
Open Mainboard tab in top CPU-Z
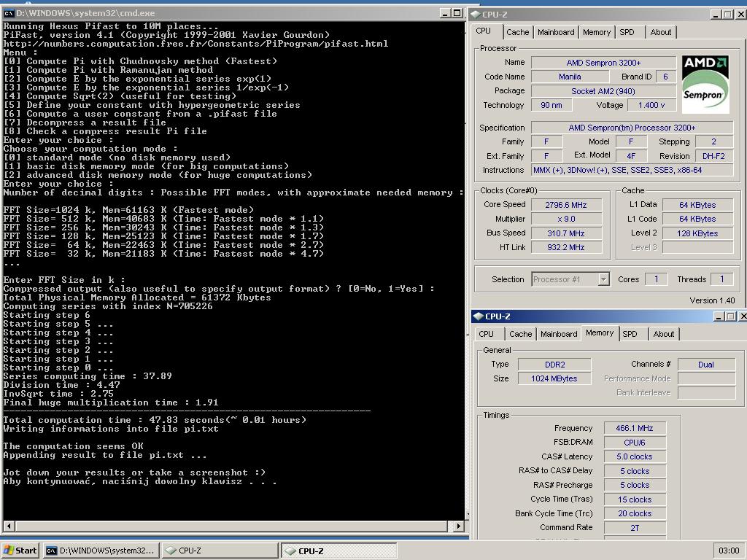coord(556,32)
